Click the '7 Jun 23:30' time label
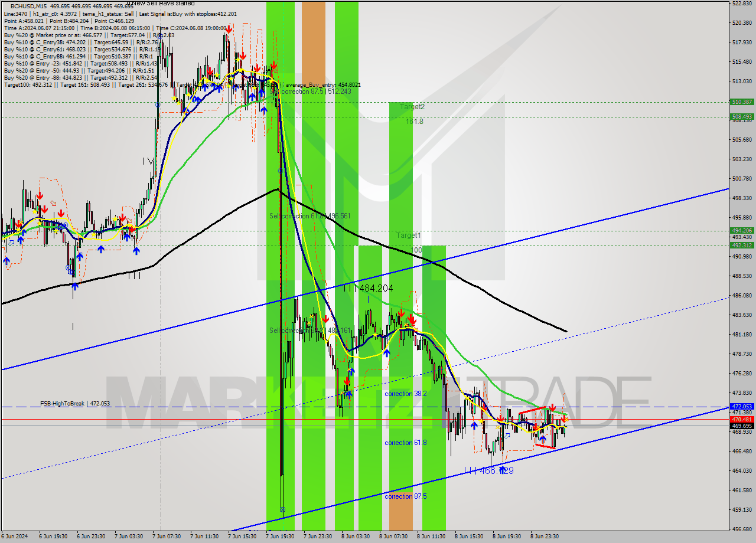The height and width of the screenshot is (543, 756). pos(318,537)
